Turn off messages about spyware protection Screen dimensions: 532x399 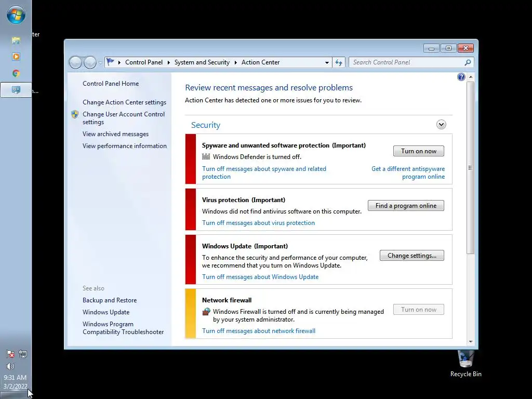click(264, 172)
